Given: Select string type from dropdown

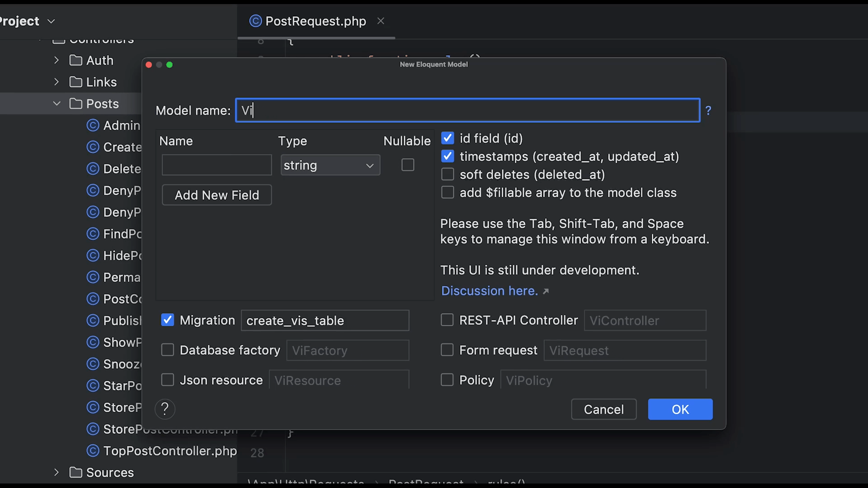Looking at the screenshot, I should (329, 165).
